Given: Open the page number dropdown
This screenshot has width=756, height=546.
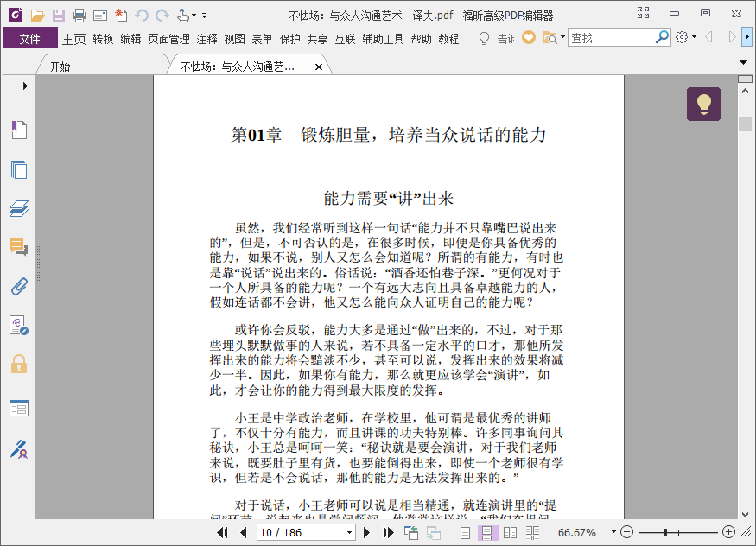Looking at the screenshot, I should [349, 532].
